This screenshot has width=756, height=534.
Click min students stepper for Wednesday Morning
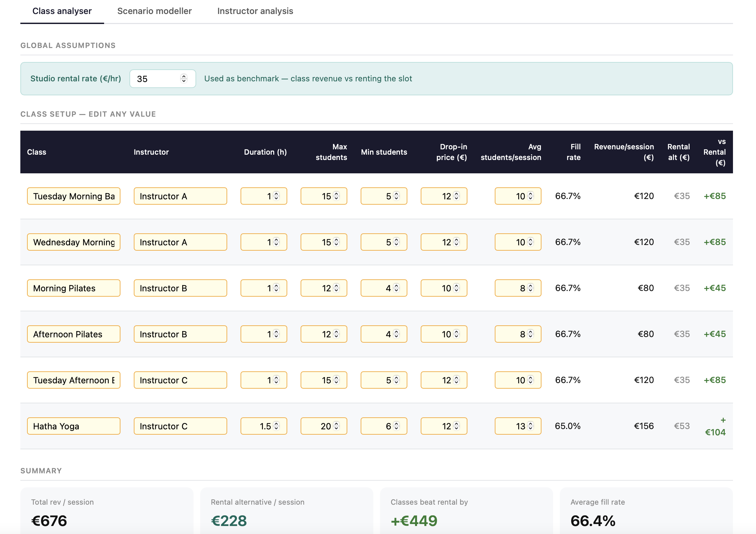(396, 242)
